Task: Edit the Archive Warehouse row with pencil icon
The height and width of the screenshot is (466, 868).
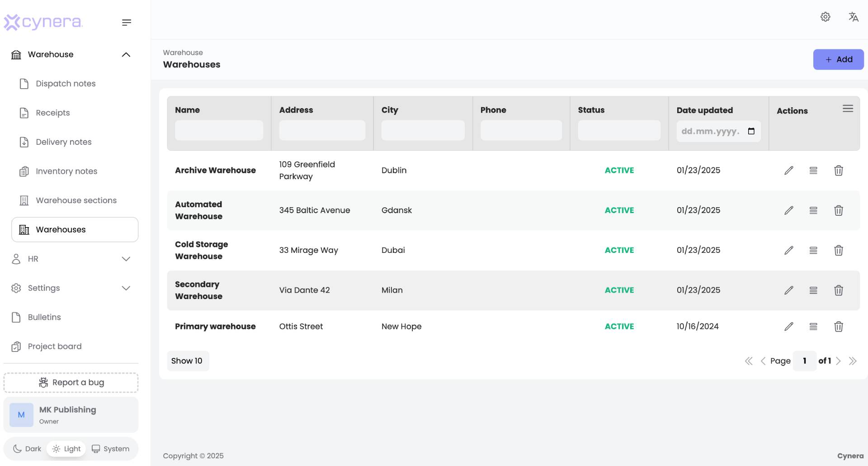Action: click(788, 171)
